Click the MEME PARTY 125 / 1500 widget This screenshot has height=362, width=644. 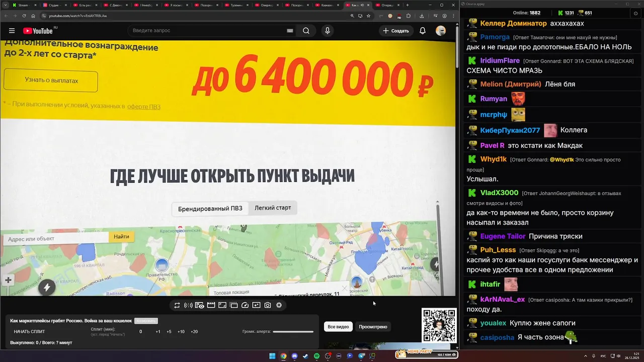point(427,354)
